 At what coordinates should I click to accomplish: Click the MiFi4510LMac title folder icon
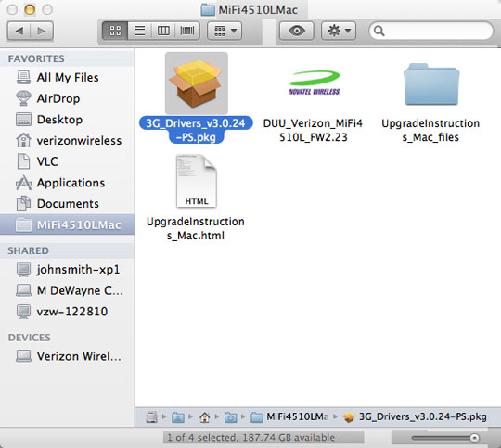coord(208,10)
